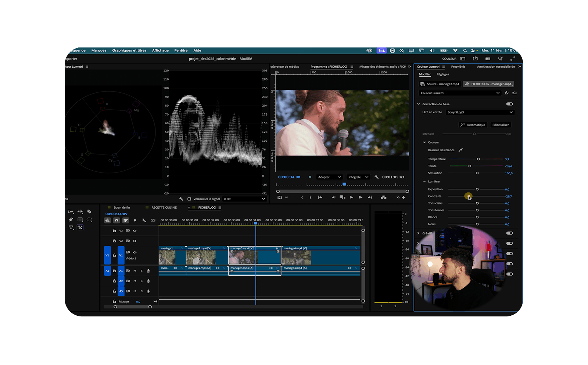Open the Fenêtre menu
588x365 pixels.
[181, 50]
